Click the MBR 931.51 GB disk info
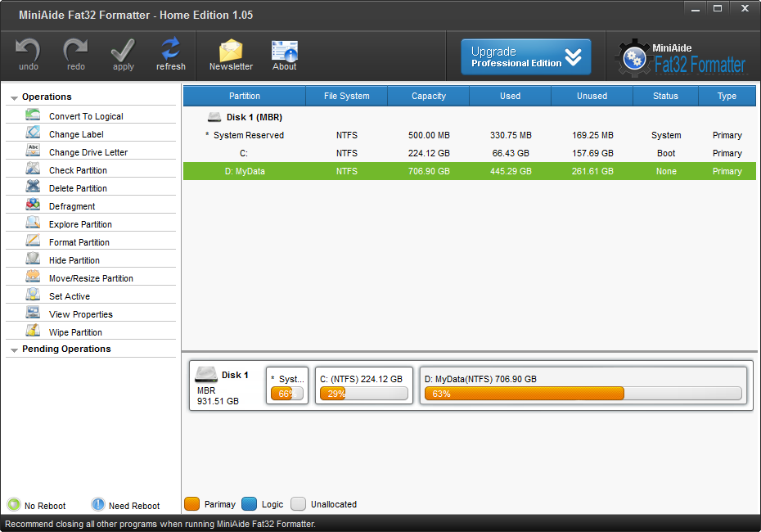This screenshot has height=532, width=761. (x=218, y=395)
